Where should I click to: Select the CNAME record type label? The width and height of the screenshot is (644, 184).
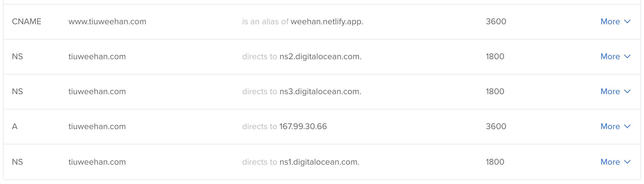(27, 22)
